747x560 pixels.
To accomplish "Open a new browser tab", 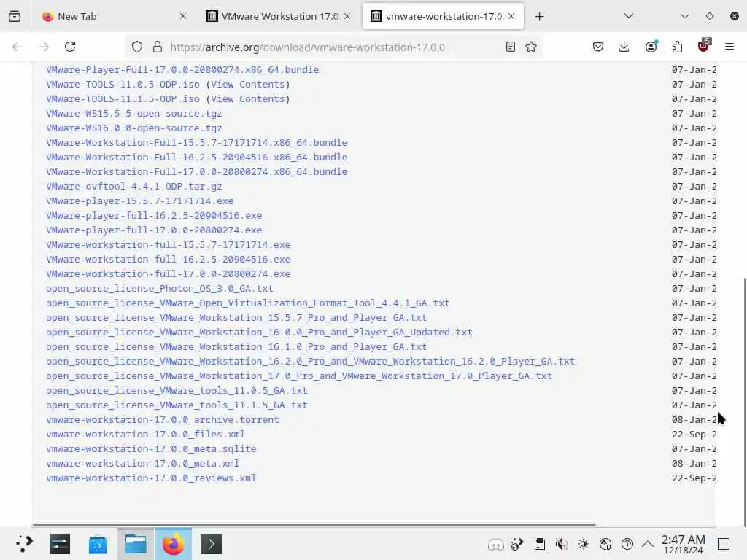I will (x=539, y=17).
